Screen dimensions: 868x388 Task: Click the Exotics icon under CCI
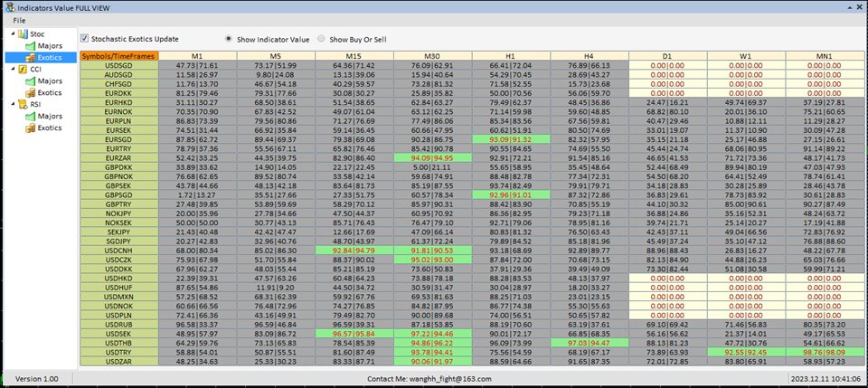point(30,93)
